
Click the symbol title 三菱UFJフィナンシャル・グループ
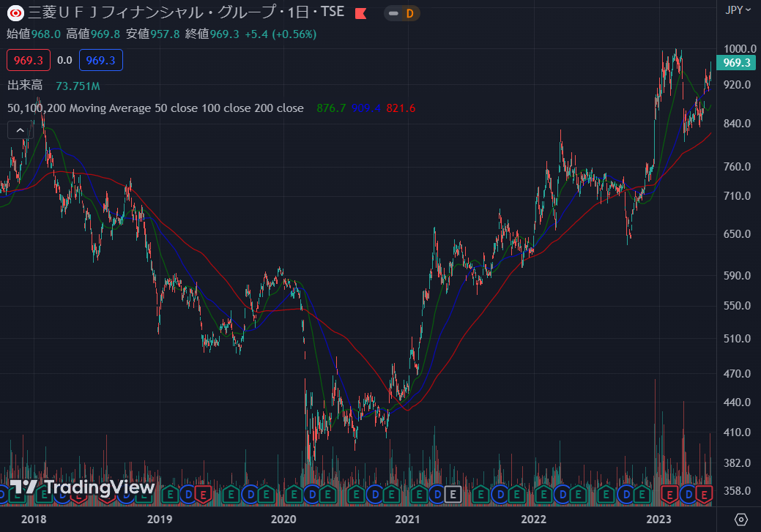pos(152,12)
